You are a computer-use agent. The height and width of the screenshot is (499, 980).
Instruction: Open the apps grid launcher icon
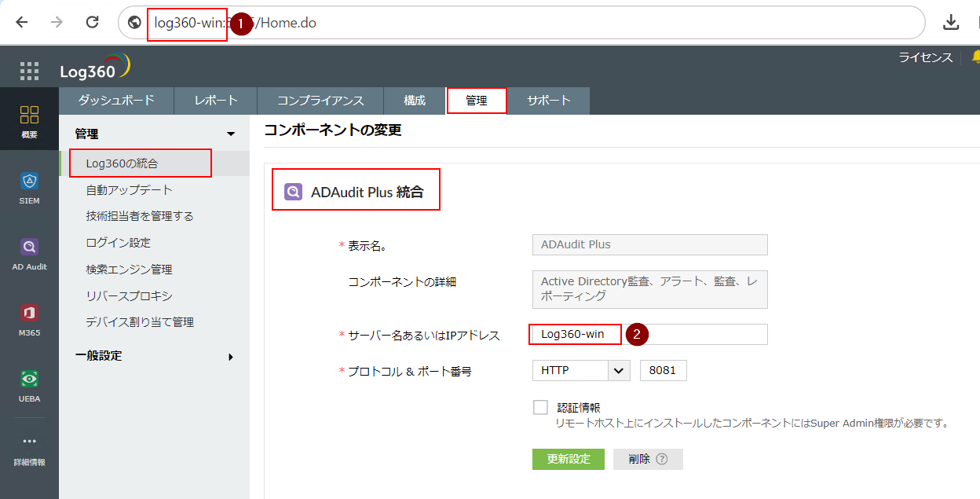tap(29, 71)
